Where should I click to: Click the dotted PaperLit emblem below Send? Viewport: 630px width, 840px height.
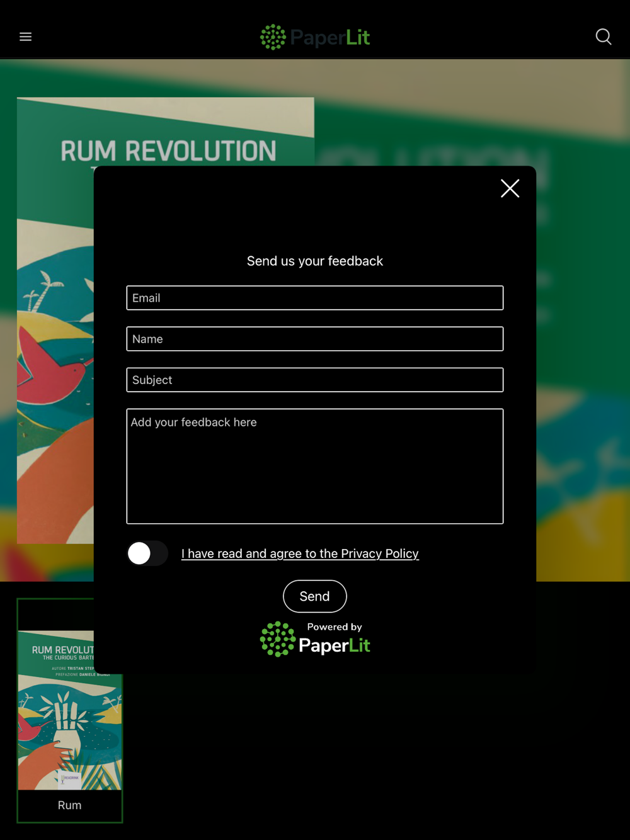coord(278,639)
